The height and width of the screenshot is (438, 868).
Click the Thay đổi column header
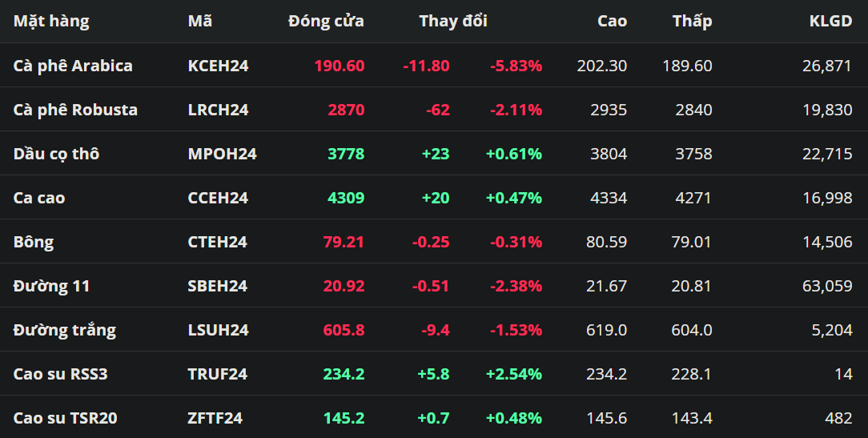452,22
